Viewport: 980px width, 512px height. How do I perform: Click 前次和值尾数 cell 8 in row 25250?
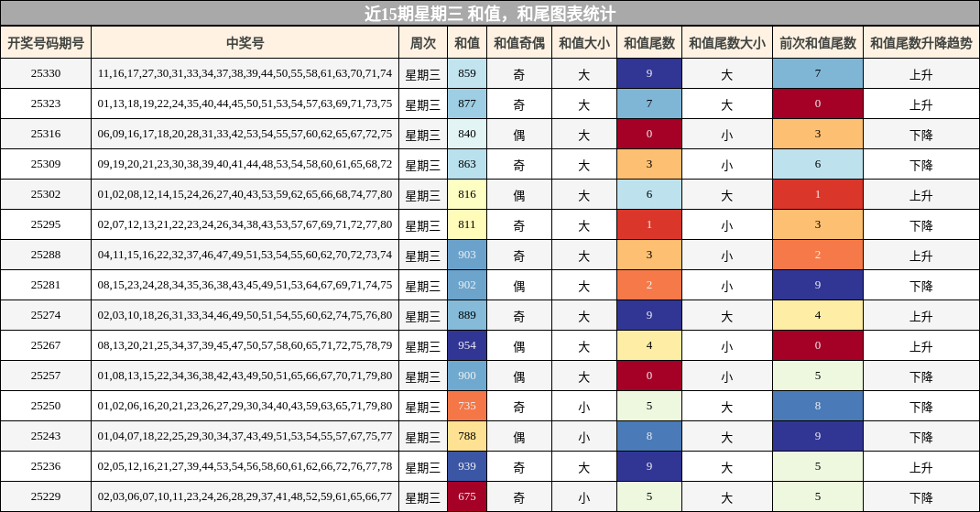(818, 406)
